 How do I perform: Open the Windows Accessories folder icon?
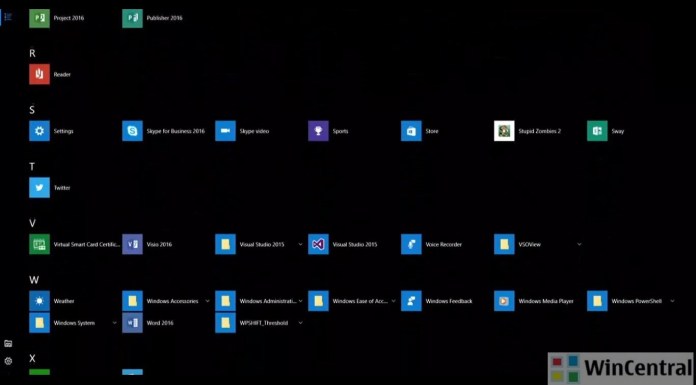132,301
